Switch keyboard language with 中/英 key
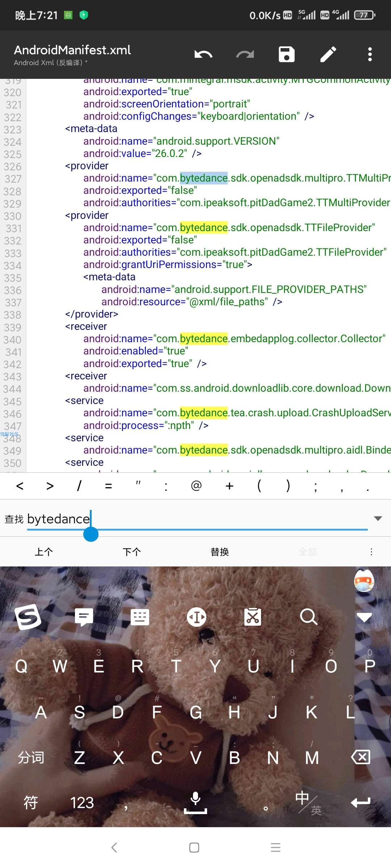This screenshot has width=391, height=868. [308, 803]
